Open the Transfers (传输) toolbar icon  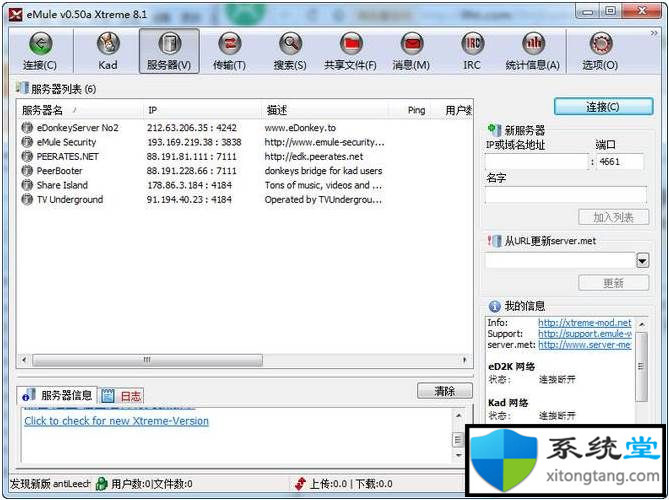click(230, 44)
